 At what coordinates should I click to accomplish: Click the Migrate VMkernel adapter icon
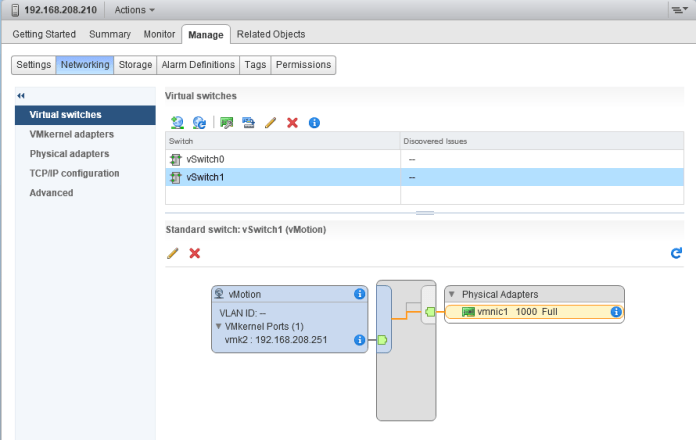point(248,122)
